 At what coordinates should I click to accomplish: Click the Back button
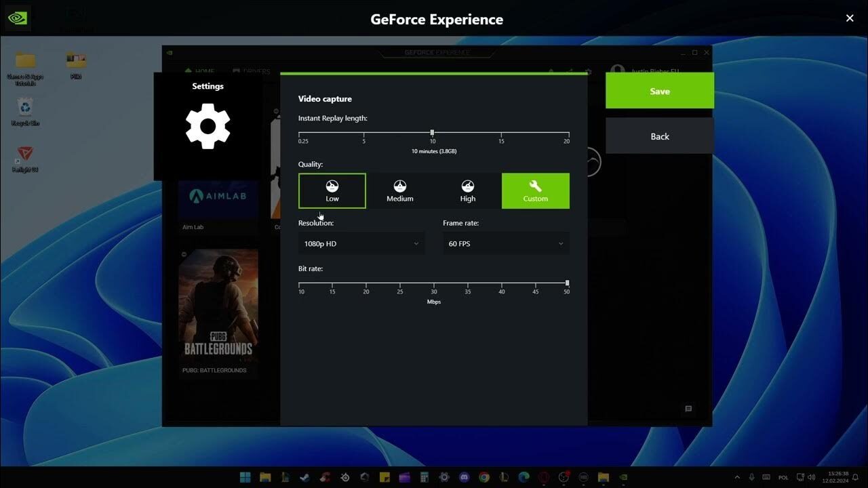659,136
